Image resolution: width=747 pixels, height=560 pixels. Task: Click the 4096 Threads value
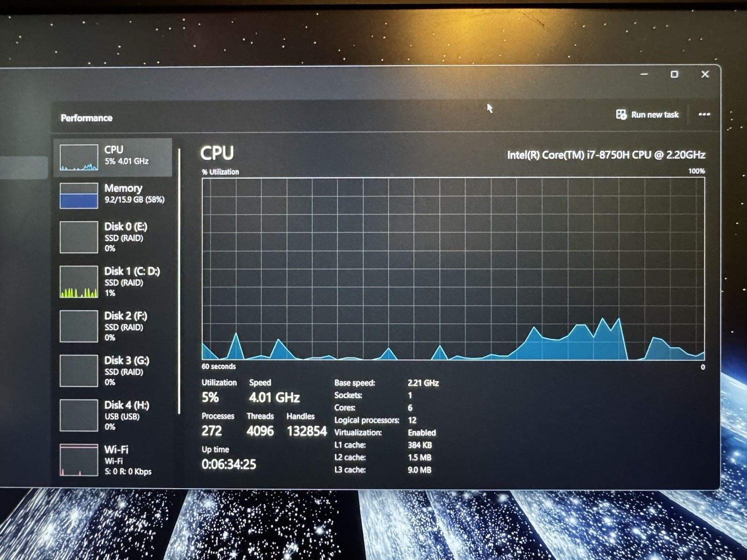click(260, 431)
